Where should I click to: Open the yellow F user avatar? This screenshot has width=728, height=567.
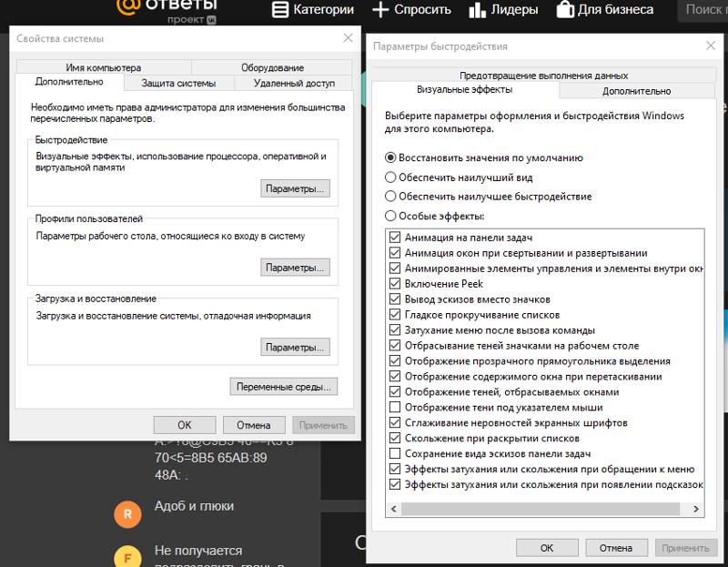[x=128, y=557]
